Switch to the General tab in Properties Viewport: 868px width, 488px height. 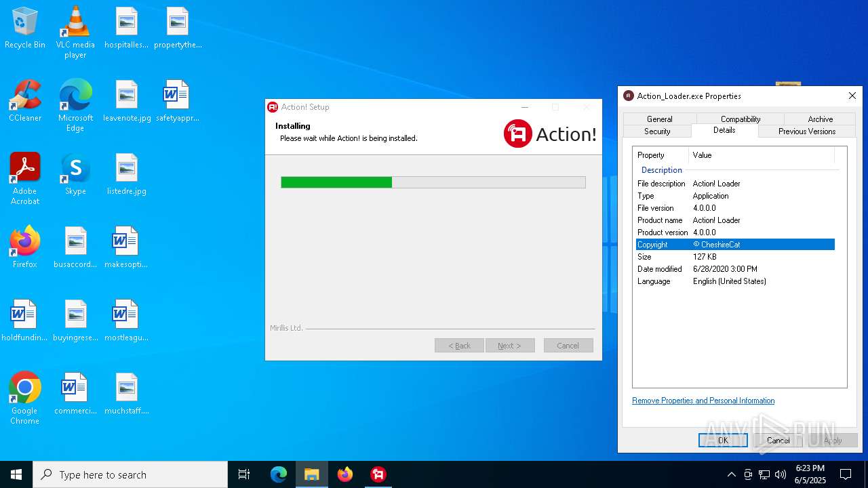pos(659,119)
